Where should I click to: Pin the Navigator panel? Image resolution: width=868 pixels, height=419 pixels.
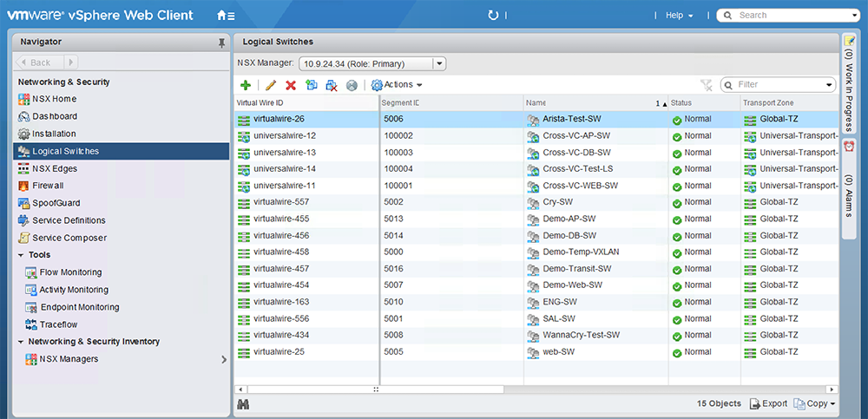click(222, 42)
